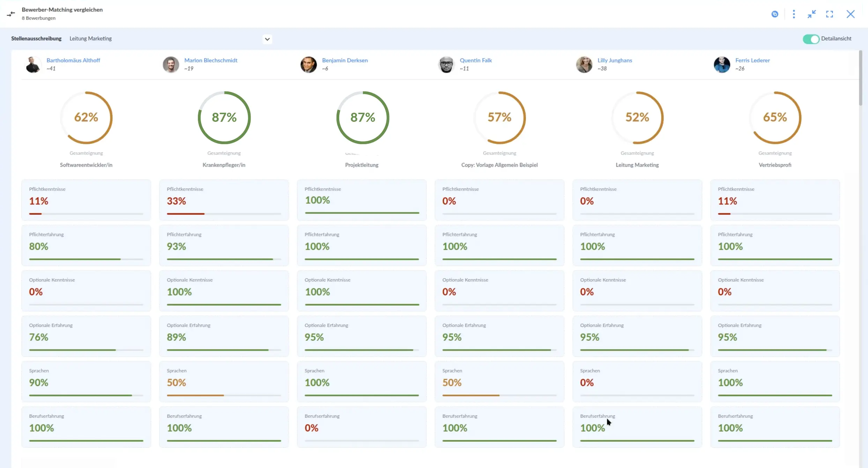The image size is (868, 468).
Task: Open Marlon Blechschmidt's profile link
Action: tap(211, 60)
